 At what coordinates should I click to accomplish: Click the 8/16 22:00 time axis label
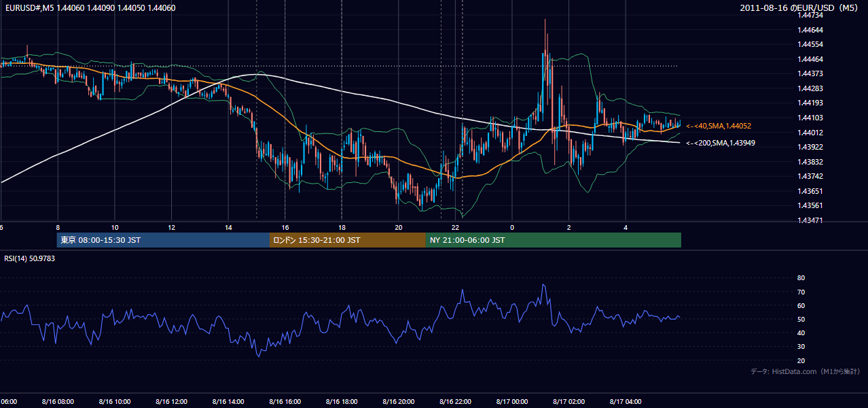(x=456, y=401)
